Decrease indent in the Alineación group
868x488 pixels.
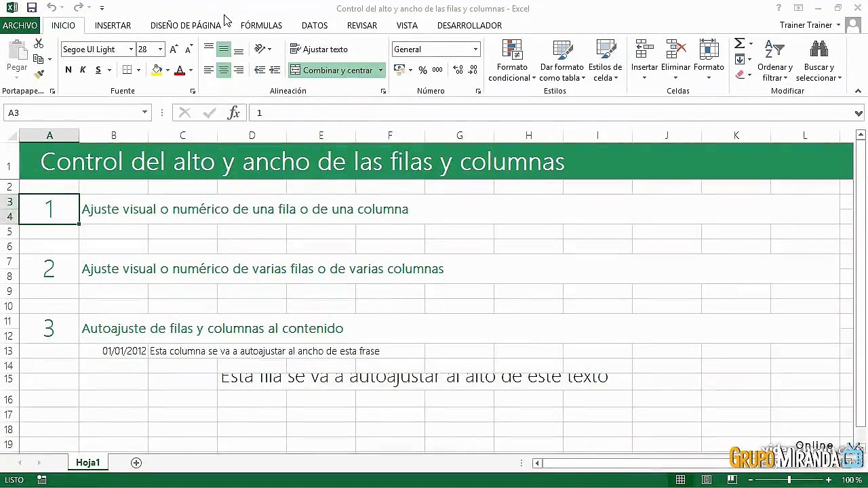click(260, 70)
